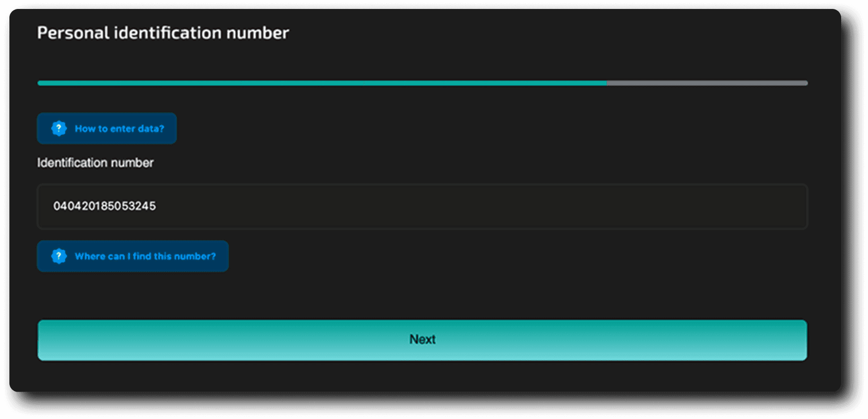868x419 pixels.
Task: Click the entered number 040420185053245
Action: pos(104,206)
